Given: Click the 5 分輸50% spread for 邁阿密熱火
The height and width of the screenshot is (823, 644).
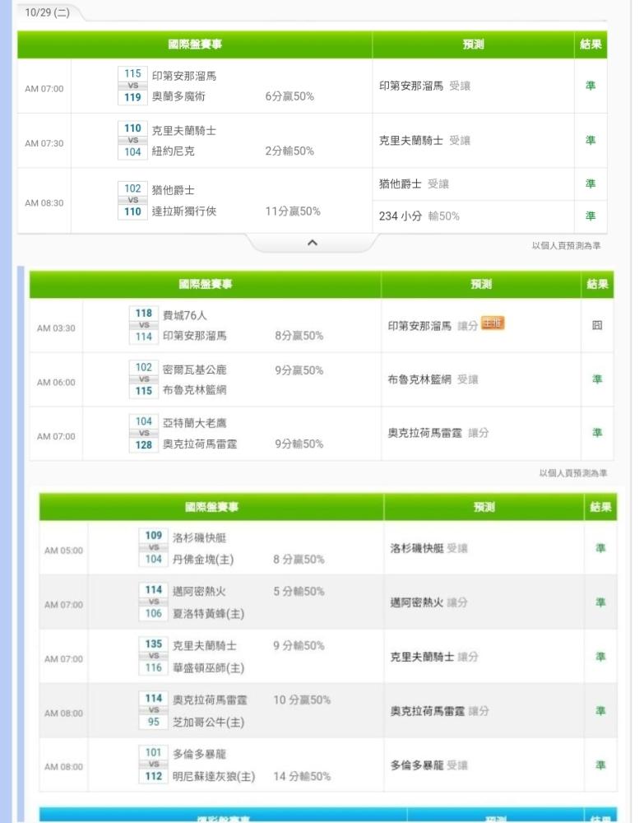Looking at the screenshot, I should coord(299,592).
